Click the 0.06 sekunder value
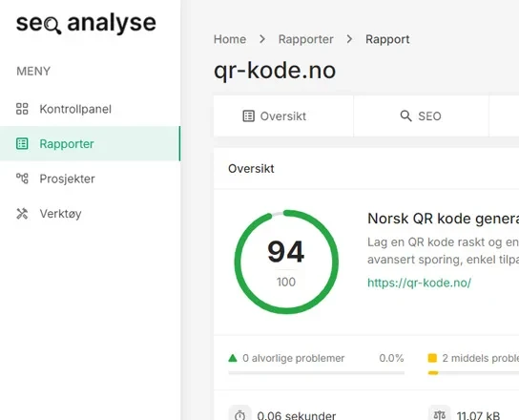 (x=297, y=415)
